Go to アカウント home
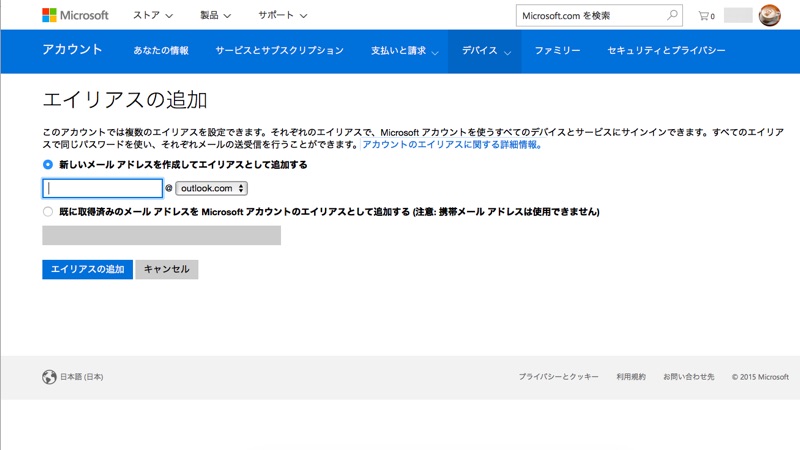The height and width of the screenshot is (450, 800). click(x=72, y=49)
